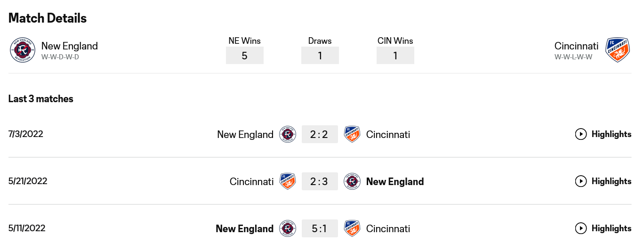Open the 2:3 score of 5/21/2022 match
Viewport: 644px width, 251px height.
tap(320, 181)
